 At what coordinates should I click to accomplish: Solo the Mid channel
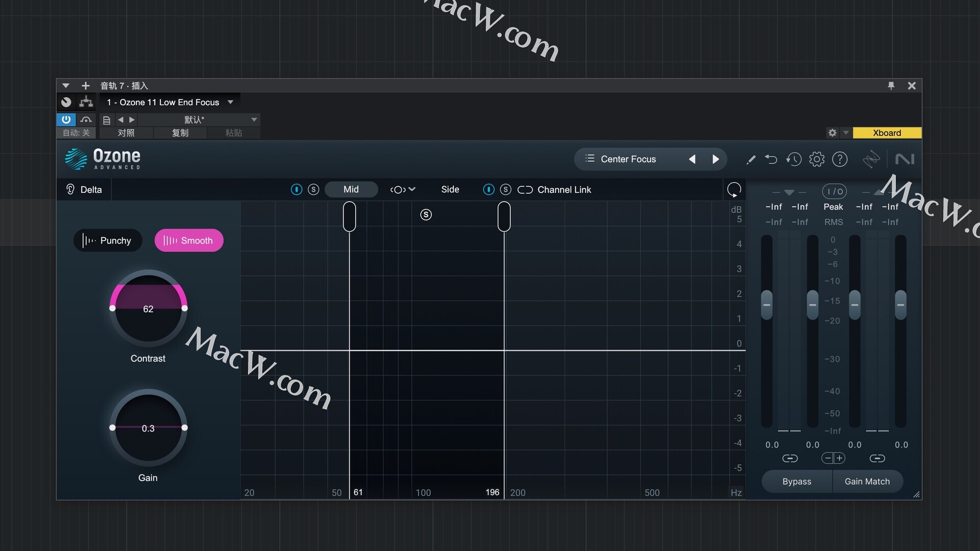(x=313, y=189)
